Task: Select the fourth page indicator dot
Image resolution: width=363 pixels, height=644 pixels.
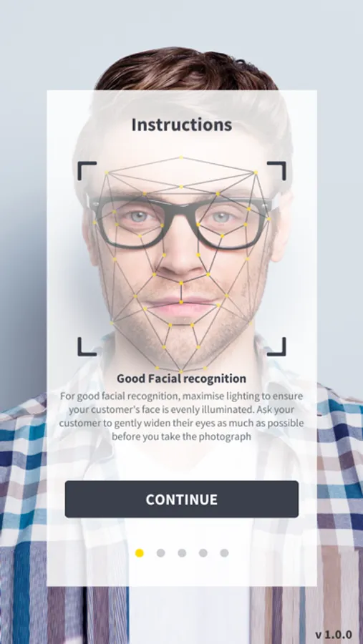Action: (203, 553)
